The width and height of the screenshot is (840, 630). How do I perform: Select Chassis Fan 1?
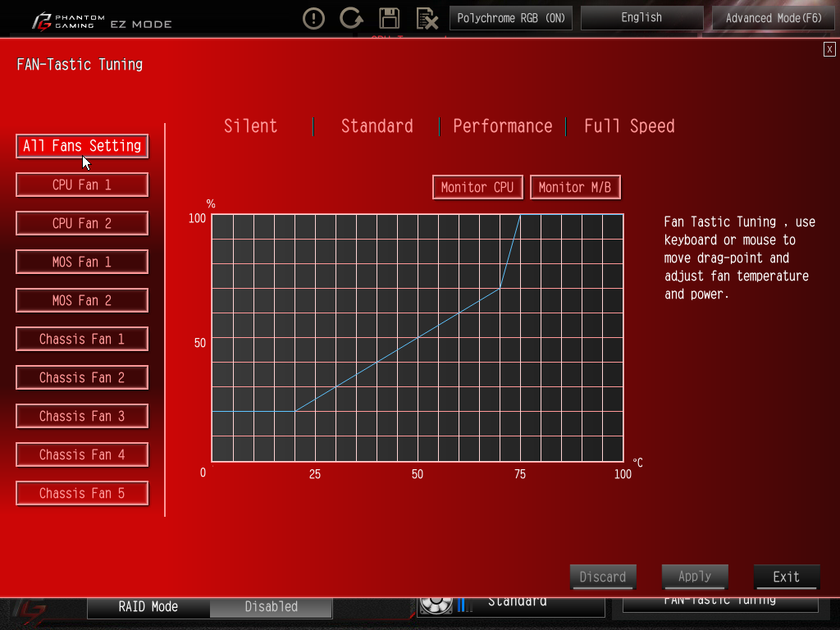coord(82,339)
